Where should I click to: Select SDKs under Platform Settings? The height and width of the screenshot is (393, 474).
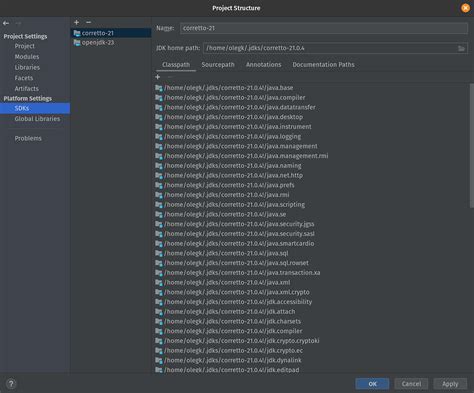tap(35, 108)
